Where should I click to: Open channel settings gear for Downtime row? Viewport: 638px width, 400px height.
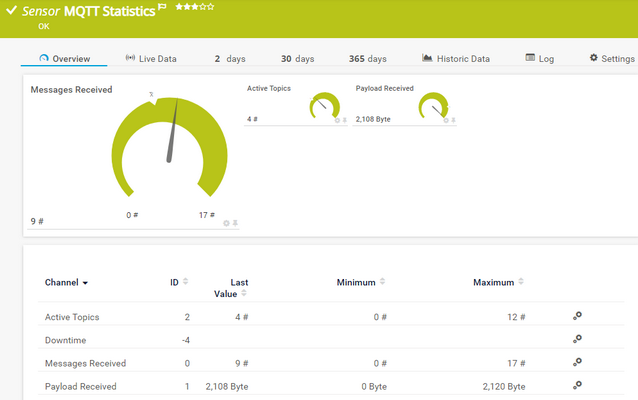pyautogui.click(x=577, y=339)
